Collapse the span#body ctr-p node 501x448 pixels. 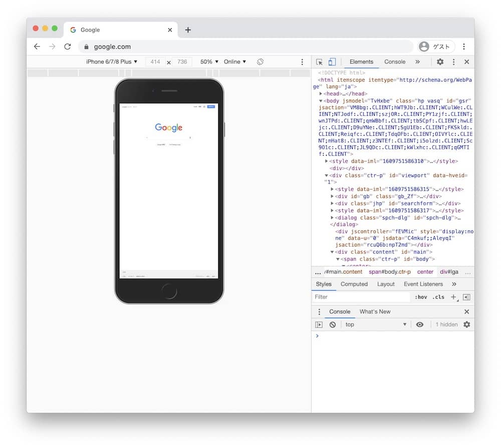(338, 259)
